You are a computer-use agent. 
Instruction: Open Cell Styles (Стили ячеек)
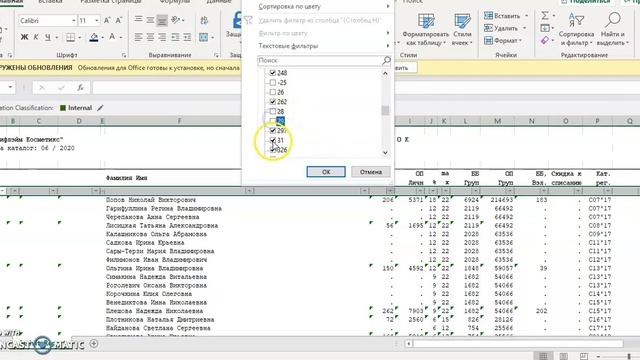462,29
